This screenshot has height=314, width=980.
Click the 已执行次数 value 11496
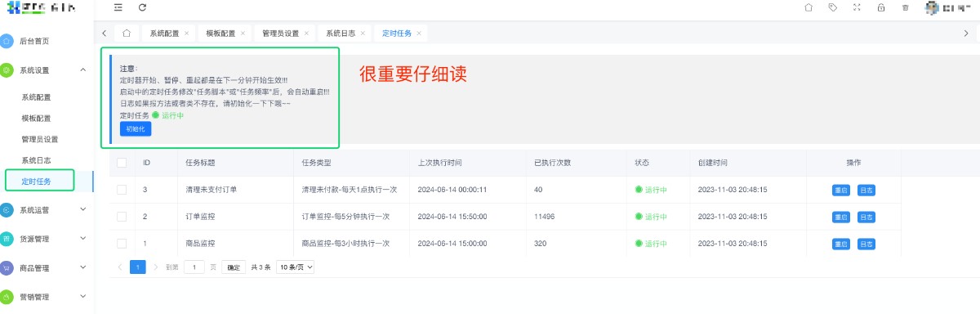(x=544, y=217)
